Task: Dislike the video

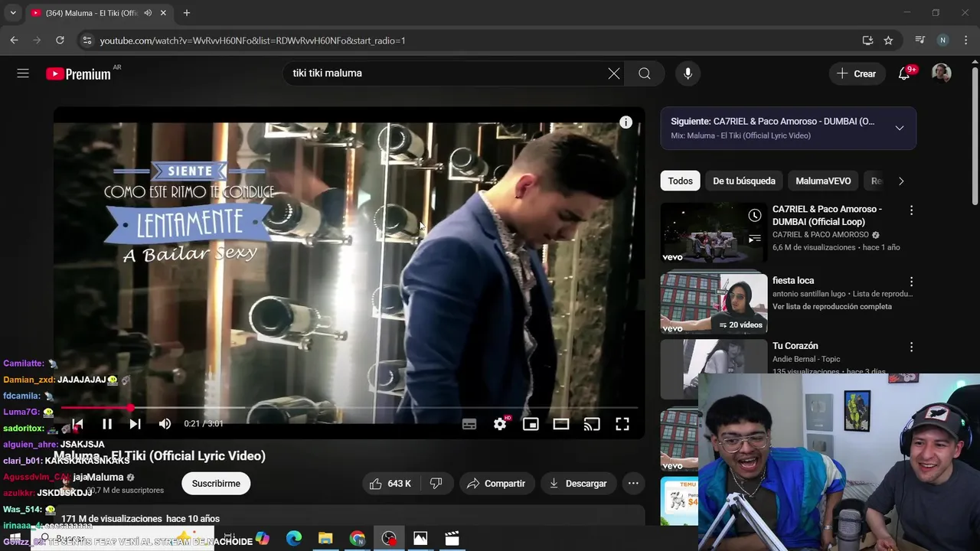Action: [436, 484]
